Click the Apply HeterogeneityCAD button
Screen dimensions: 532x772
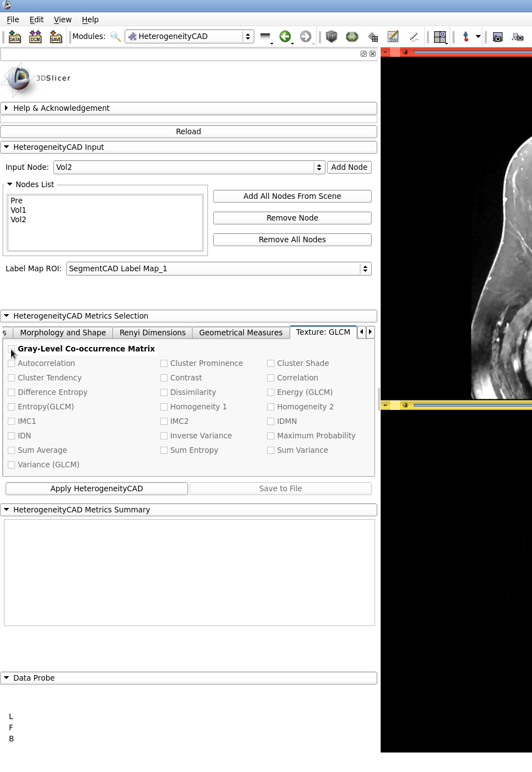point(97,488)
